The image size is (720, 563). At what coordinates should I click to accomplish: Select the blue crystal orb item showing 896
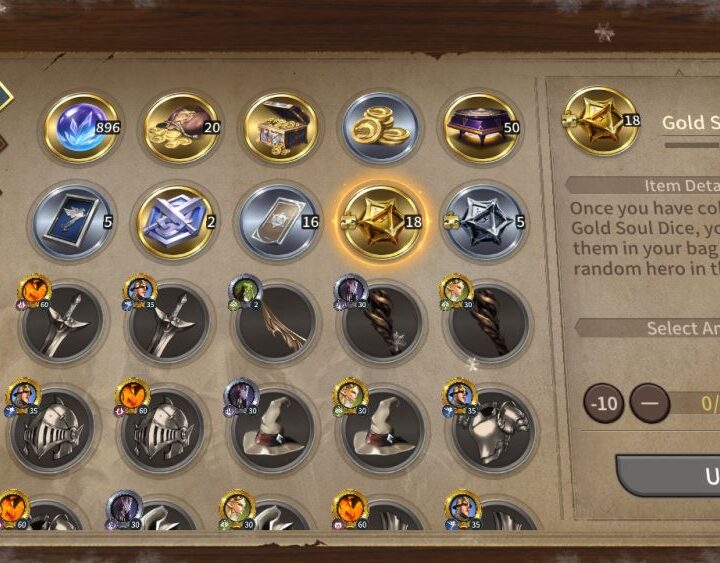pyautogui.click(x=81, y=127)
